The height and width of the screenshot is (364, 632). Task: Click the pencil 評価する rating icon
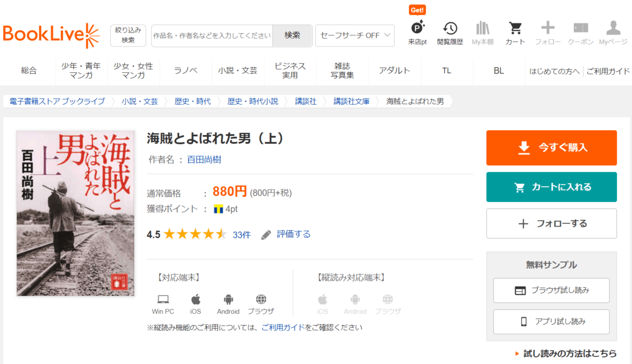coord(266,235)
